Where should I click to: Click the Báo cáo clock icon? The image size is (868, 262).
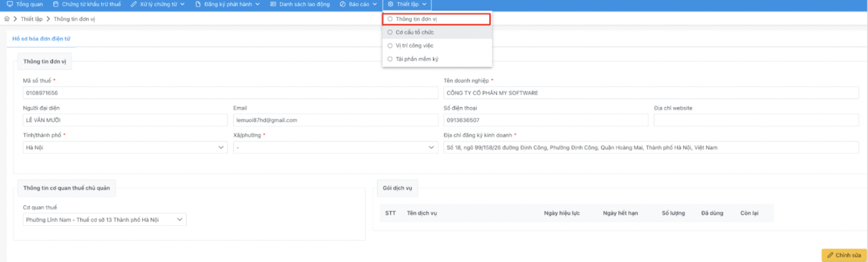[x=342, y=4]
